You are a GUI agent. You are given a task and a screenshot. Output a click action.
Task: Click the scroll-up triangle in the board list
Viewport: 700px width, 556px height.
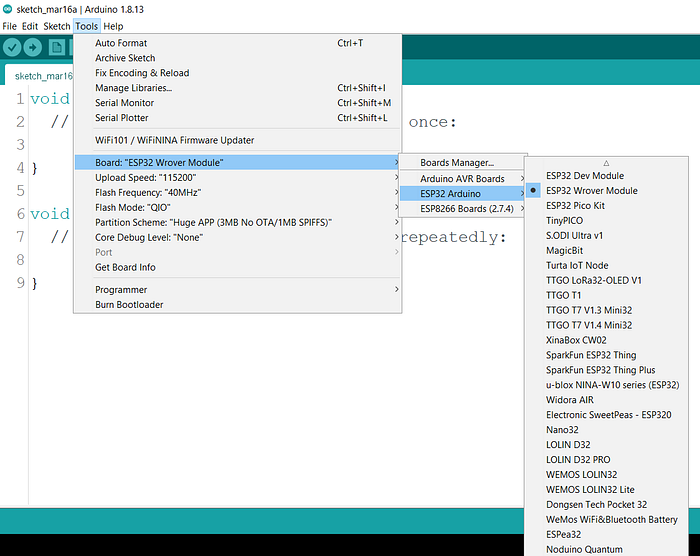(x=606, y=163)
